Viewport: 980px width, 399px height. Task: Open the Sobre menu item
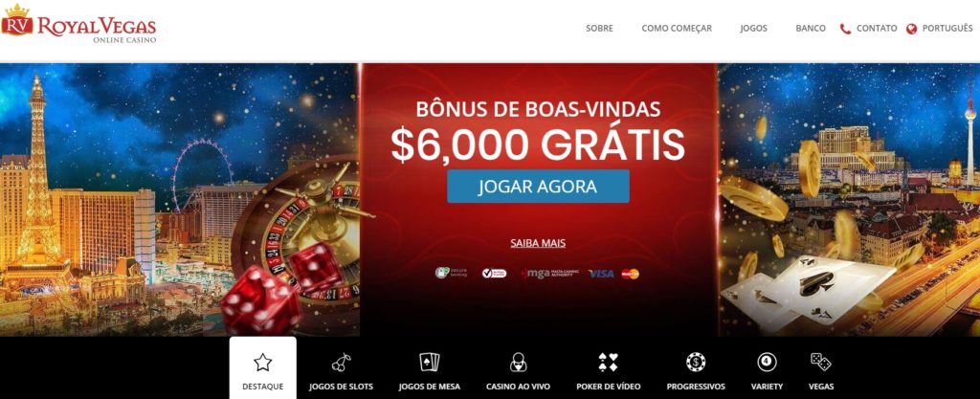pos(599,28)
